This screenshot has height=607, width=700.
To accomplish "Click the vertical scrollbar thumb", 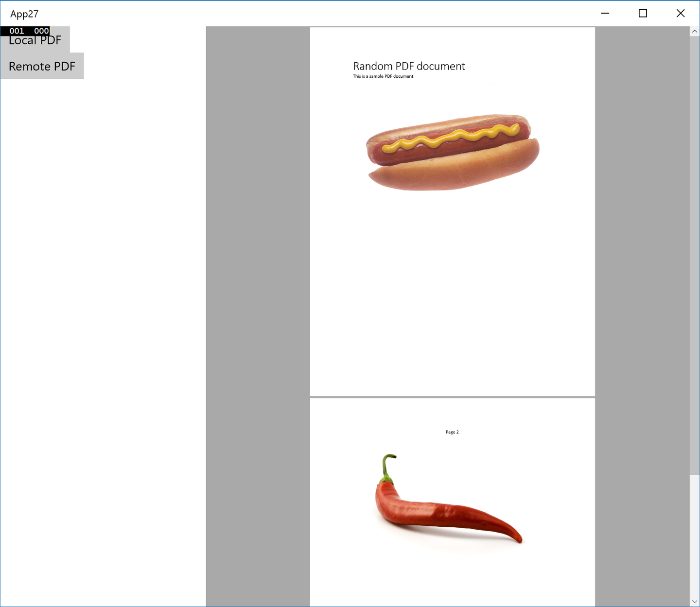I will tap(695, 256).
